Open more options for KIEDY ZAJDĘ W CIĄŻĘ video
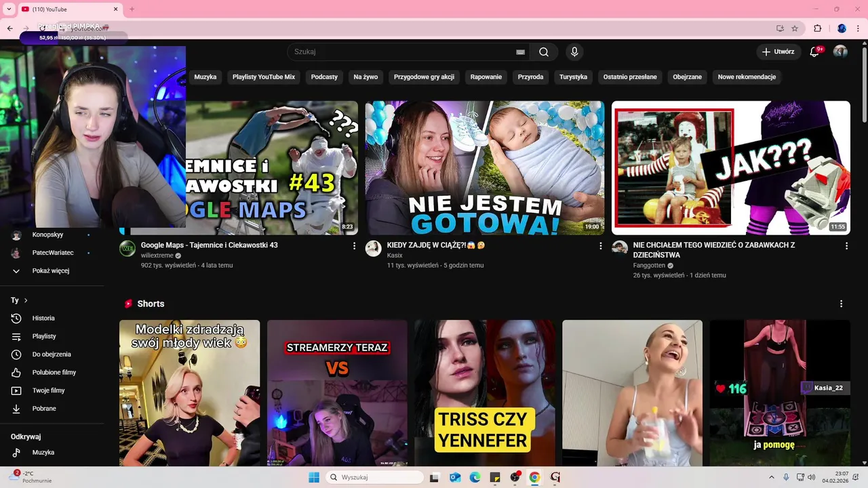Screen dimensions: 868x488 tap(600, 246)
